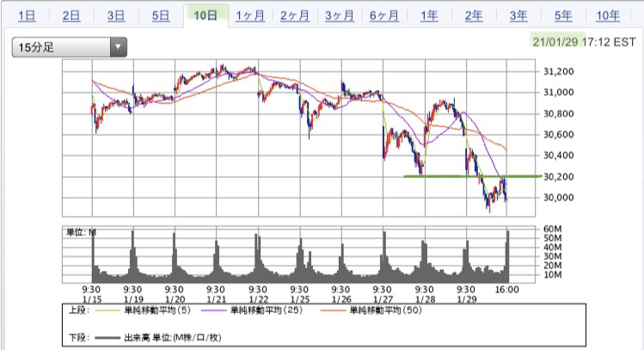Click the 21/01/29 17:12 EST timestamp
This screenshot has height=350, width=644.
(584, 41)
